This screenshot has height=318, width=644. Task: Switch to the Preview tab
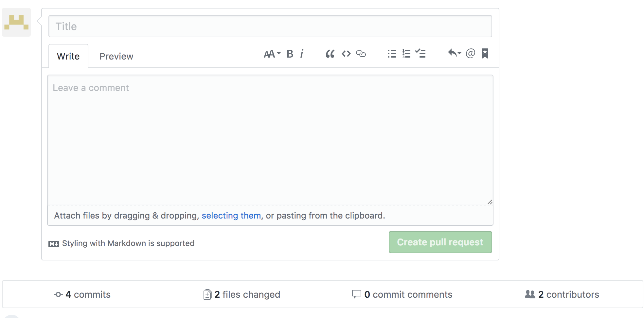pos(116,56)
